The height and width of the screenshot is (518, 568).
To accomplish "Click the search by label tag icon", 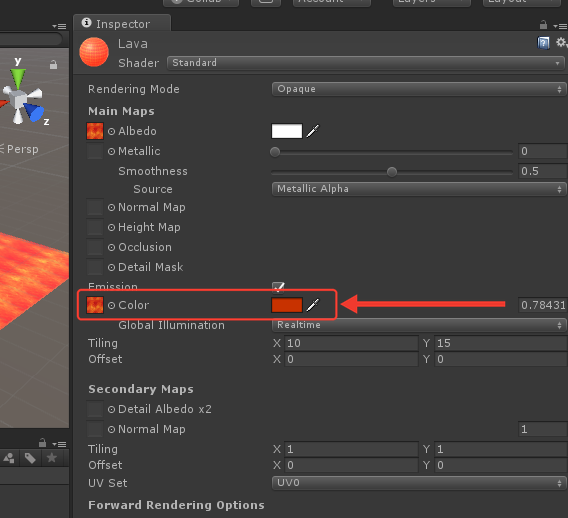I will click(30, 458).
